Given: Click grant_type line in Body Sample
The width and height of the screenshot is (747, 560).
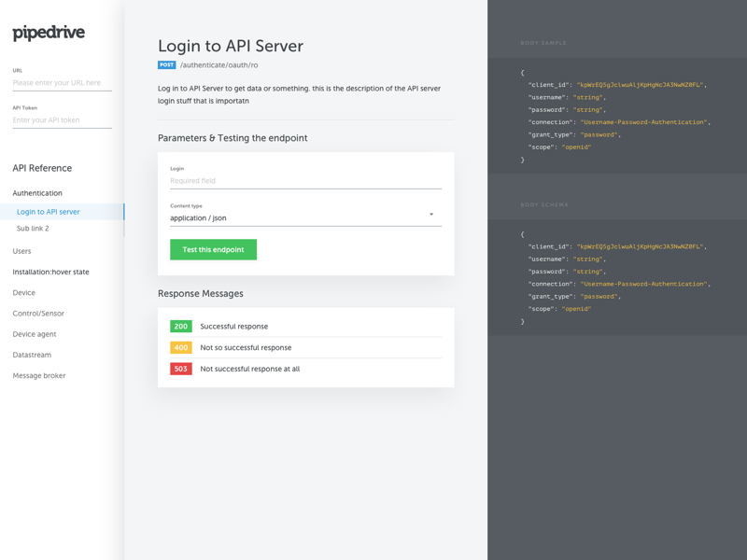Looking at the screenshot, I should point(574,134).
